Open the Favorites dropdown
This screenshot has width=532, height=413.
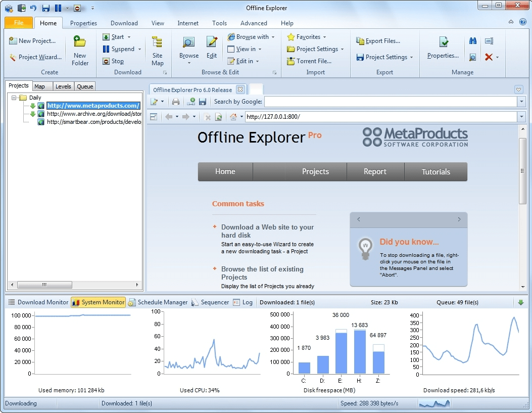(x=324, y=37)
